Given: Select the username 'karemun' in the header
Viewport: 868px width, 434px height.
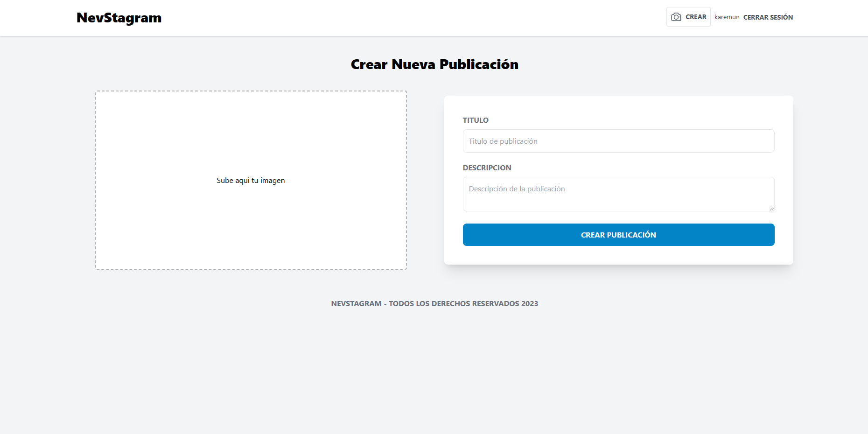Looking at the screenshot, I should click(727, 17).
